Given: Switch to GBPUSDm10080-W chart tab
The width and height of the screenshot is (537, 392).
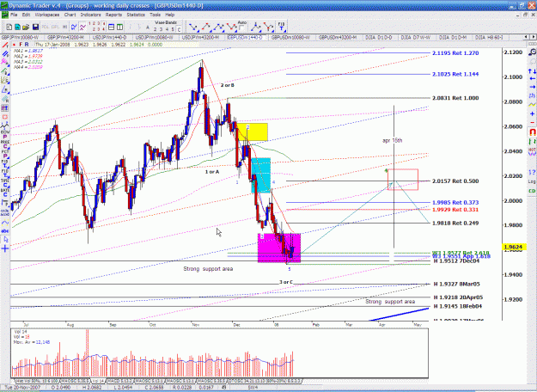Looking at the screenshot, I should [290, 37].
